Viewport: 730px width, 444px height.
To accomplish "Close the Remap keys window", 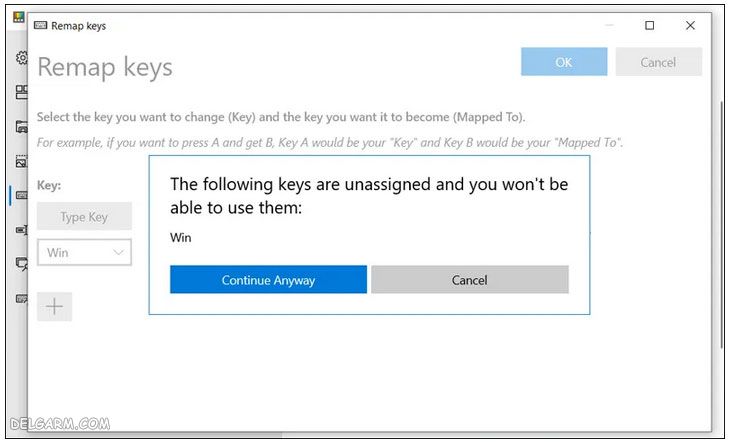I will [x=690, y=26].
